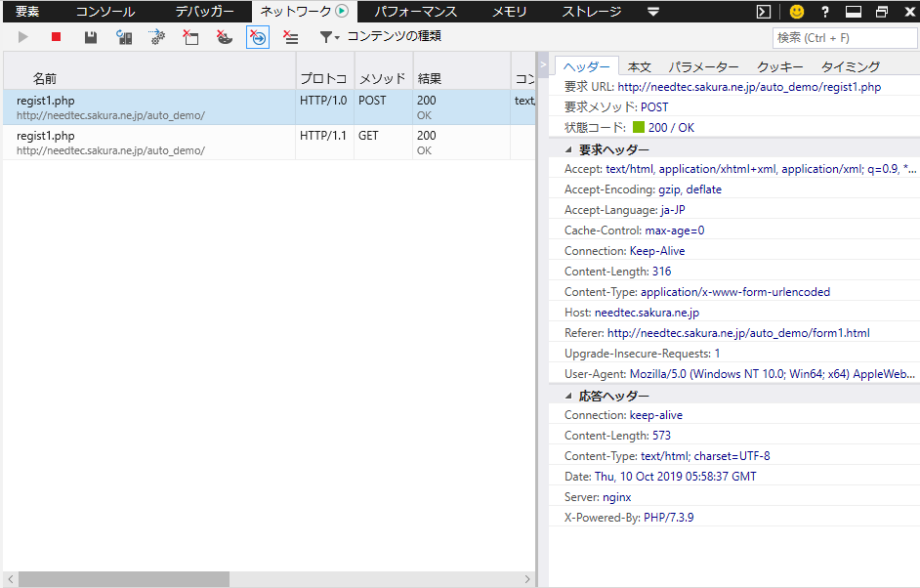
Task: Collapse the 応答ヘッダー section
Action: point(568,397)
